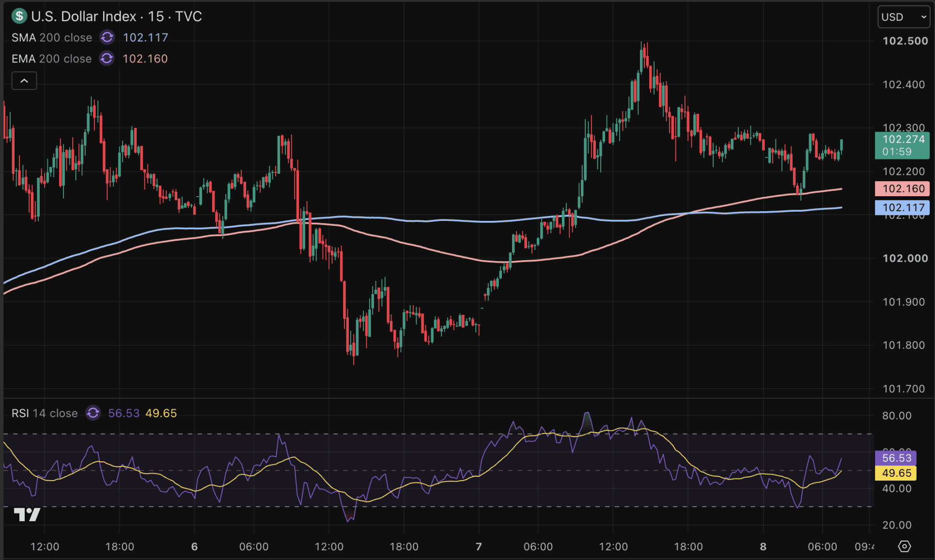Click the blue SMA price tag 102.117
Screen dimensions: 935x560
902,208
